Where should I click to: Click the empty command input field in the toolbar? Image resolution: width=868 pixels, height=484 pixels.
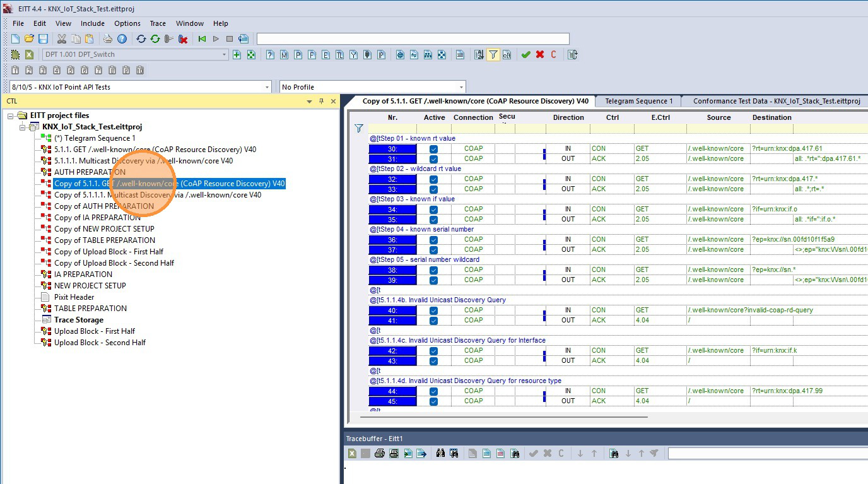[413, 39]
